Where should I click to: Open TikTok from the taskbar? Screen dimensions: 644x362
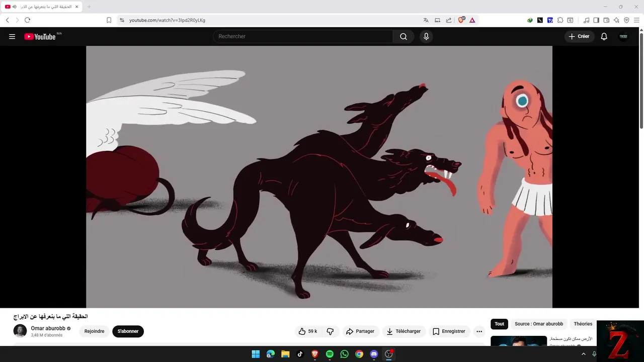click(300, 354)
